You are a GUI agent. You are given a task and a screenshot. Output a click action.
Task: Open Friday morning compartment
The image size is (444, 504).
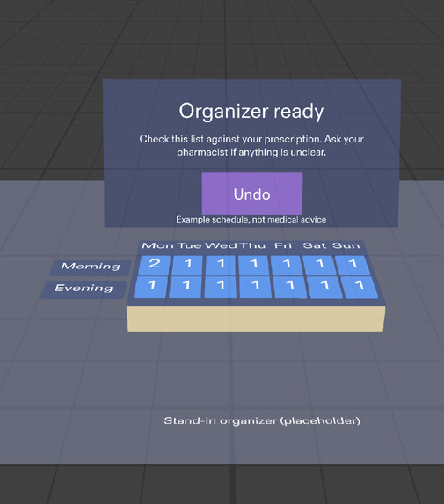tap(287, 265)
